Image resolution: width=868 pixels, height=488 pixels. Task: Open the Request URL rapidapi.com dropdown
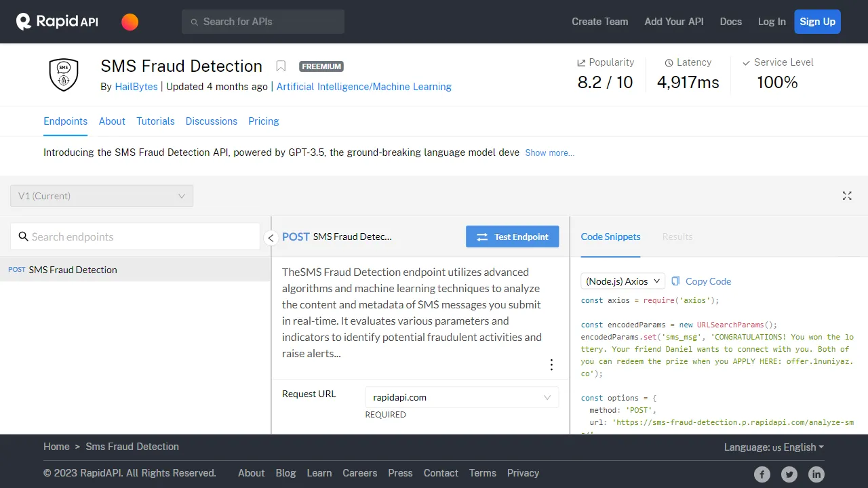462,397
